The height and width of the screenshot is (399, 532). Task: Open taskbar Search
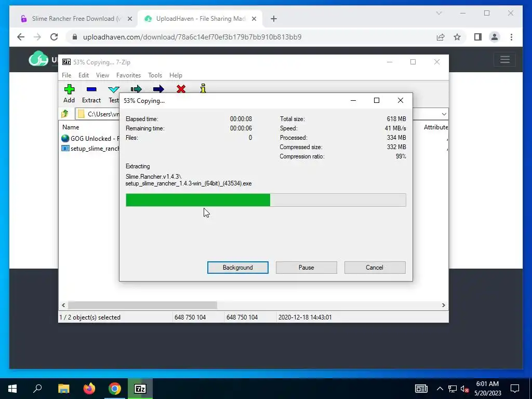[37, 389]
